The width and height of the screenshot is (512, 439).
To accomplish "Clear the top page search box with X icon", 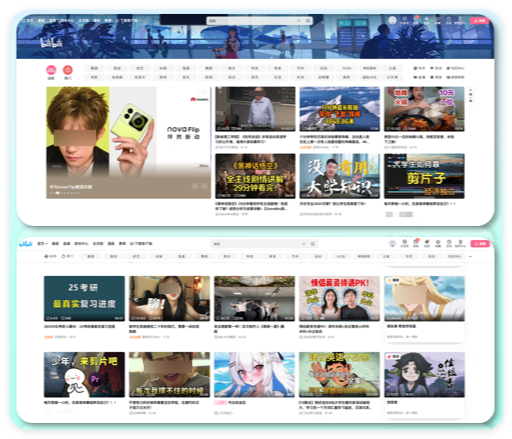I will pos(298,21).
